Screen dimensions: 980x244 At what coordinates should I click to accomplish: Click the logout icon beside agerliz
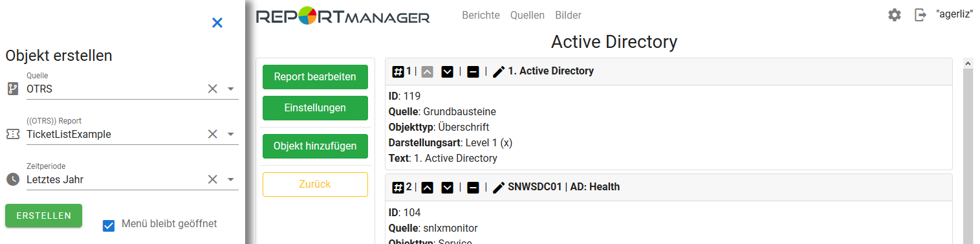pos(920,15)
